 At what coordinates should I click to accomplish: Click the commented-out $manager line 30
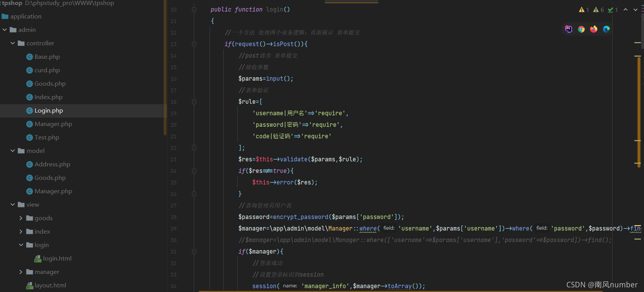[x=425, y=240]
